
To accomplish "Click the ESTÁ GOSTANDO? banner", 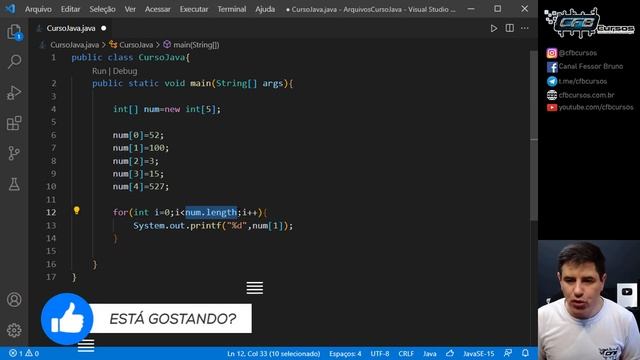I will pos(171,319).
